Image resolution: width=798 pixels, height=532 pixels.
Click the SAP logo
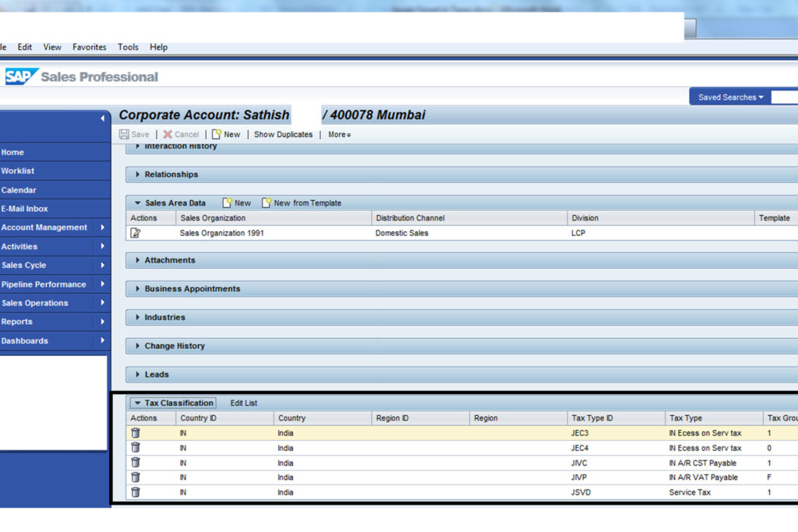(x=21, y=76)
